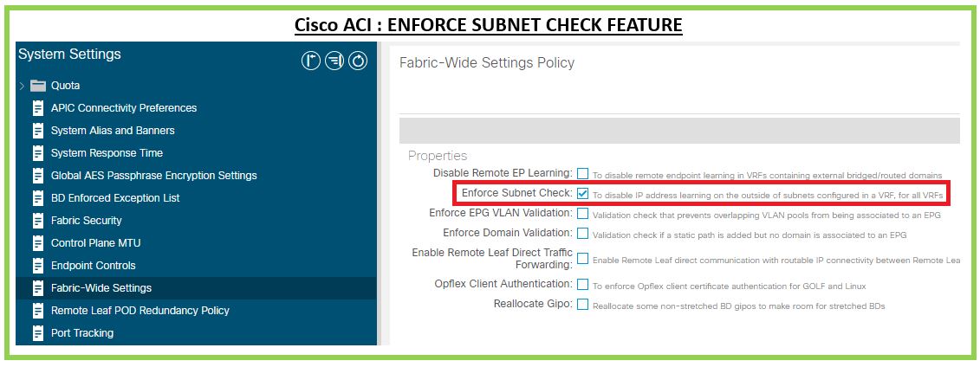Image resolution: width=980 pixels, height=367 pixels.
Task: Click the Port Tracking policy icon
Action: click(x=37, y=333)
